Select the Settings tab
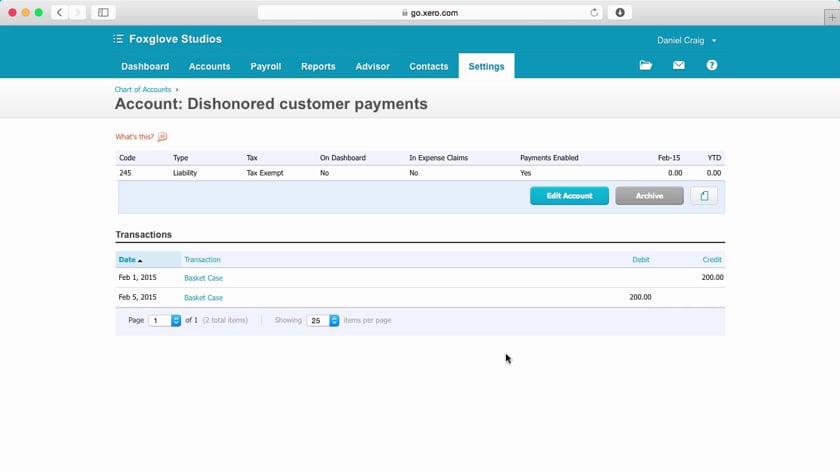The width and height of the screenshot is (840, 473). click(x=486, y=66)
